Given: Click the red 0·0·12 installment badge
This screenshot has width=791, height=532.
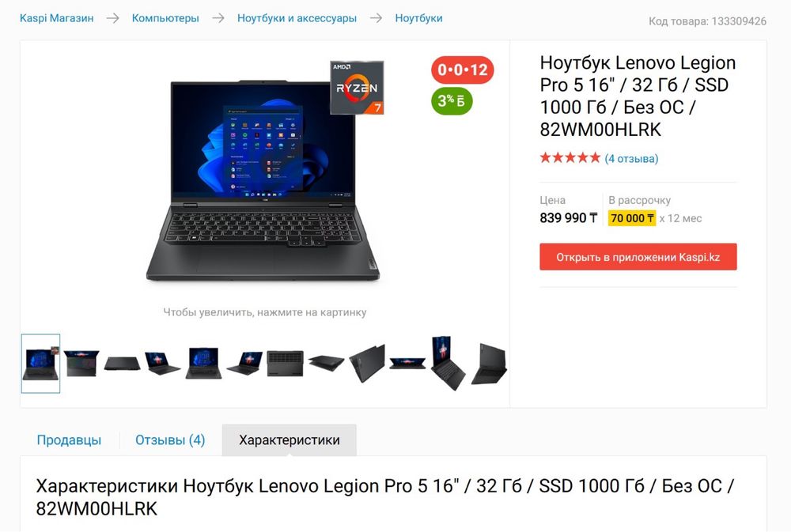Looking at the screenshot, I should (462, 70).
